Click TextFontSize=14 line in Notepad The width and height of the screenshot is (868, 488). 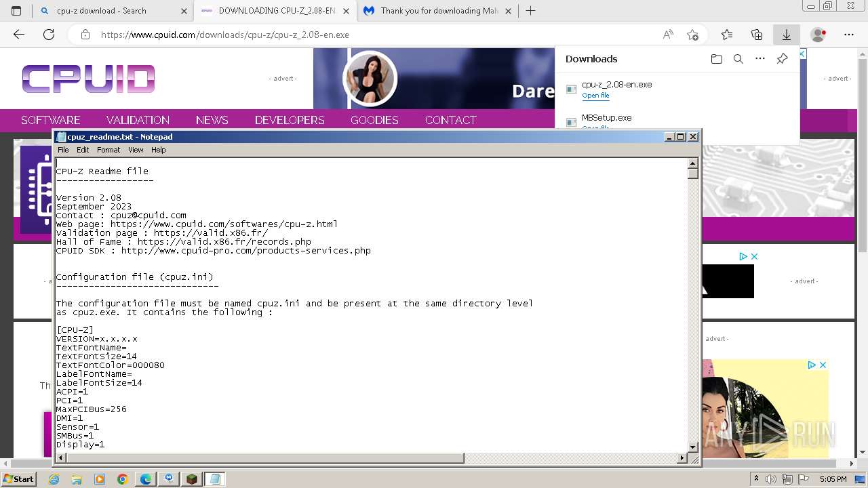coord(96,357)
